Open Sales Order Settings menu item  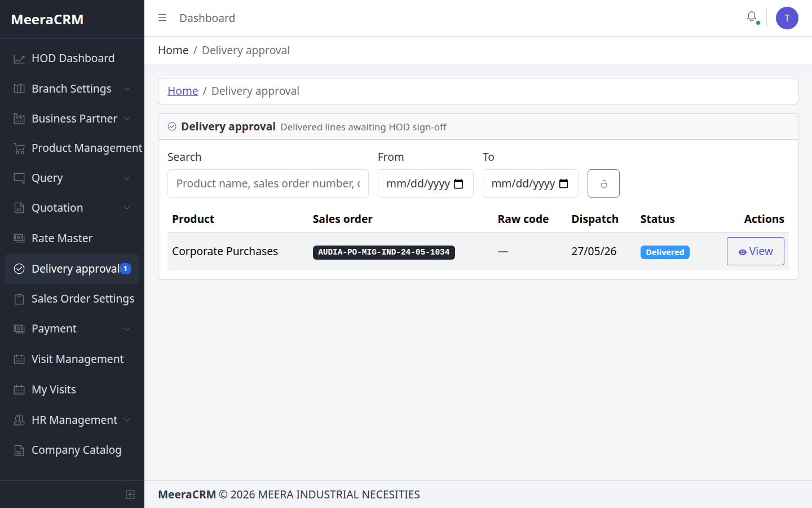pyautogui.click(x=72, y=299)
